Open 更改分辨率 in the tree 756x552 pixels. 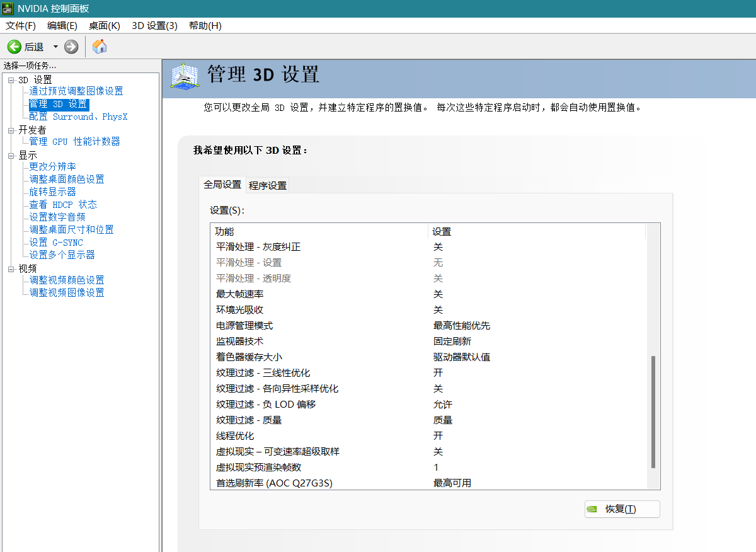(53, 167)
